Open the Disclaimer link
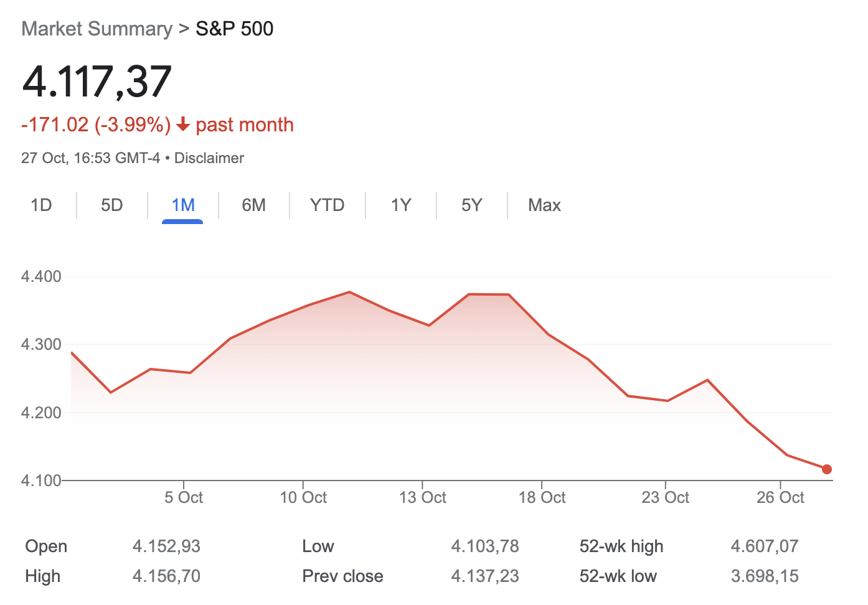Image resolution: width=868 pixels, height=605 pixels. pyautogui.click(x=209, y=158)
